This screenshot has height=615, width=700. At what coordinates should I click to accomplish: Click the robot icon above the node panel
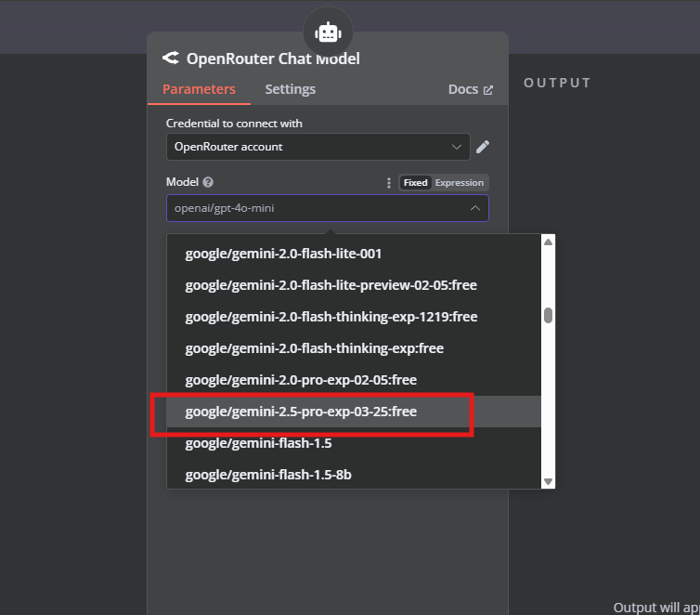pos(328,33)
